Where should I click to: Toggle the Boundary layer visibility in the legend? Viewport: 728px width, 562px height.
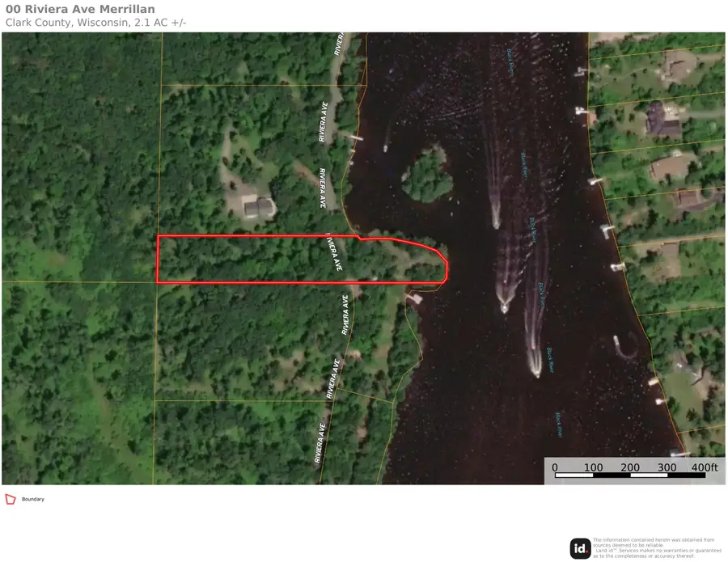click(10, 498)
